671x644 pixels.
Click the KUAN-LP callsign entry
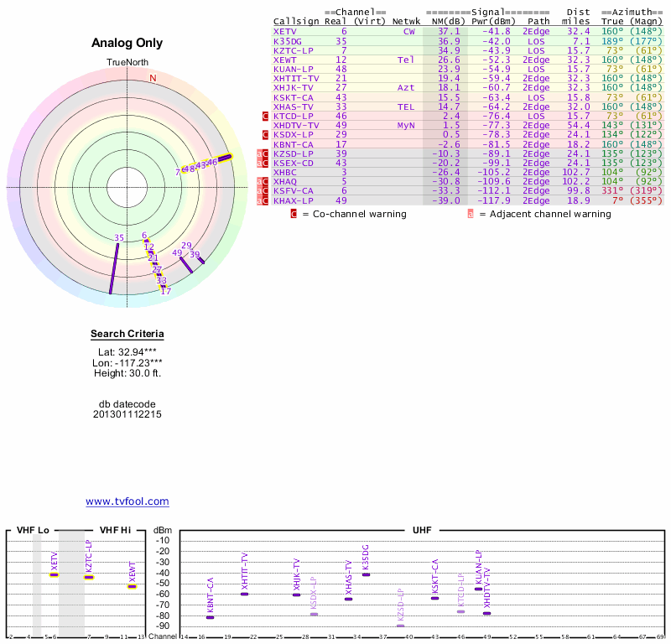click(292, 69)
